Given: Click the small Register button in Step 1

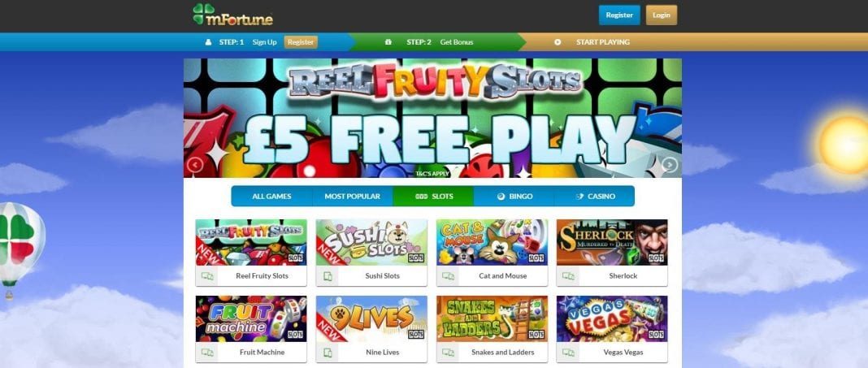Looking at the screenshot, I should [x=301, y=42].
